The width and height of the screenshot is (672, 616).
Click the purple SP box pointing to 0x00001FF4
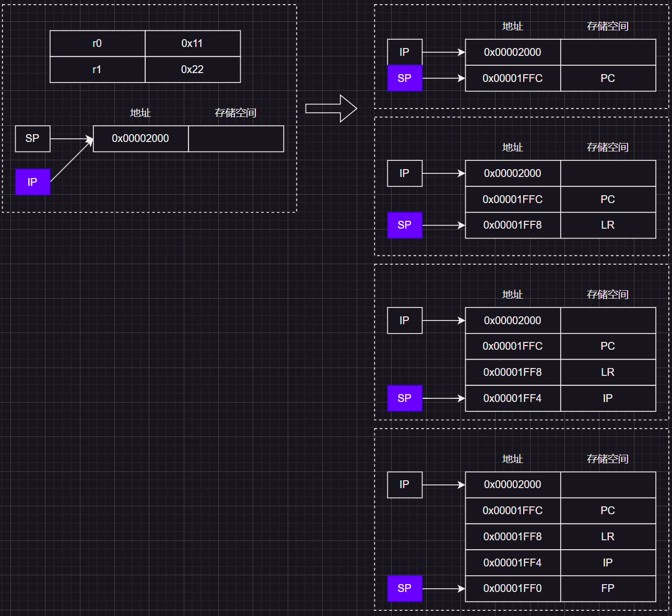[405, 398]
